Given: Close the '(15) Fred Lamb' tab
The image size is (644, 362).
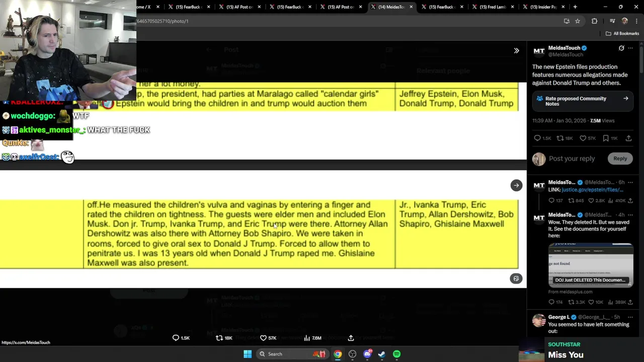Looking at the screenshot, I should [512, 7].
